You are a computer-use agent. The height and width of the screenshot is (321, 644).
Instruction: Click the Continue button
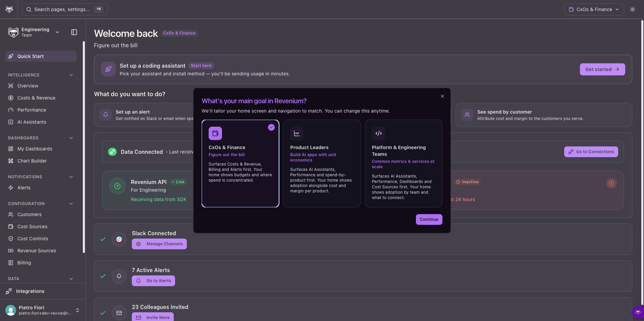[x=429, y=219]
